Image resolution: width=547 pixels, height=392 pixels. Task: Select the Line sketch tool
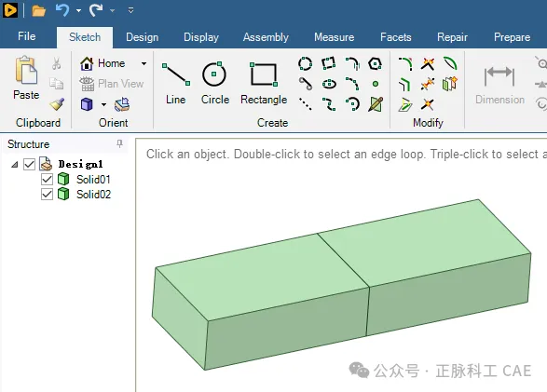tap(176, 83)
